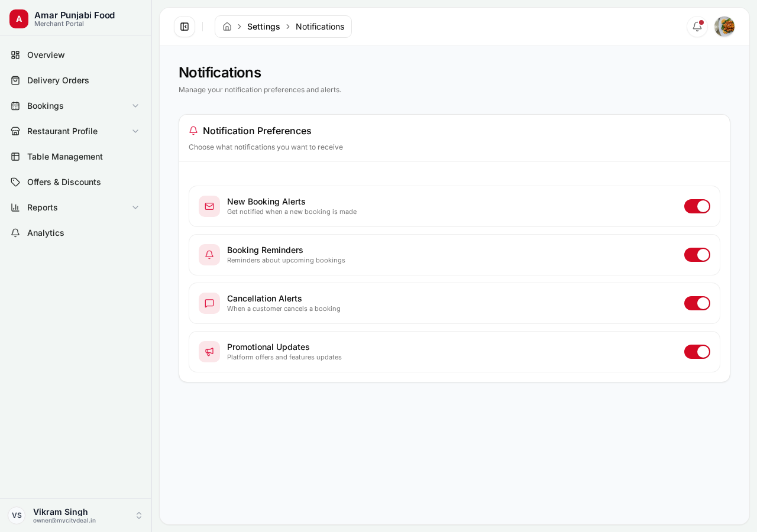
Task: Click Notifications breadcrumb item
Action: 320,27
